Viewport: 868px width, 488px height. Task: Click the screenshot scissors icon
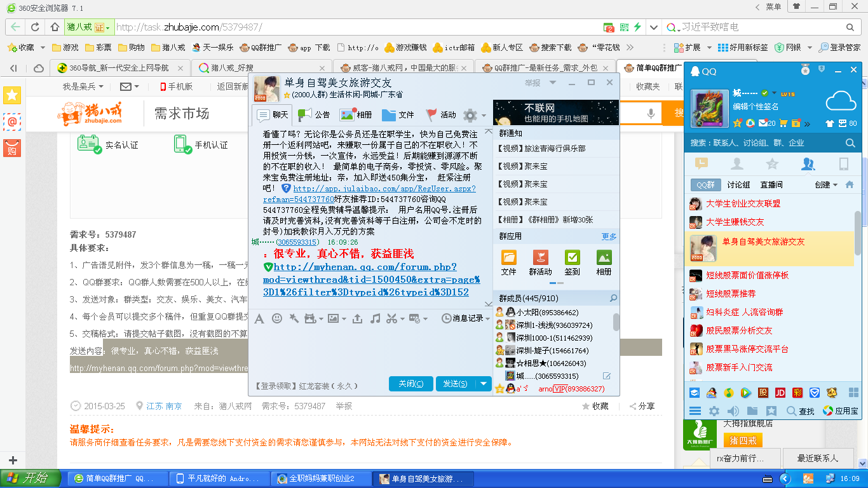(391, 318)
